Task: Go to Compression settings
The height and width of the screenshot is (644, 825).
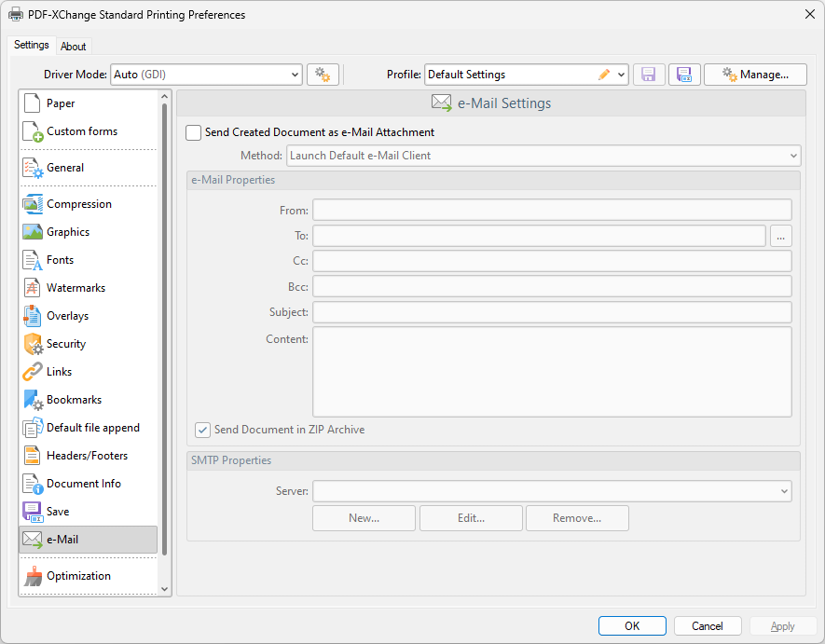Action: click(88, 203)
